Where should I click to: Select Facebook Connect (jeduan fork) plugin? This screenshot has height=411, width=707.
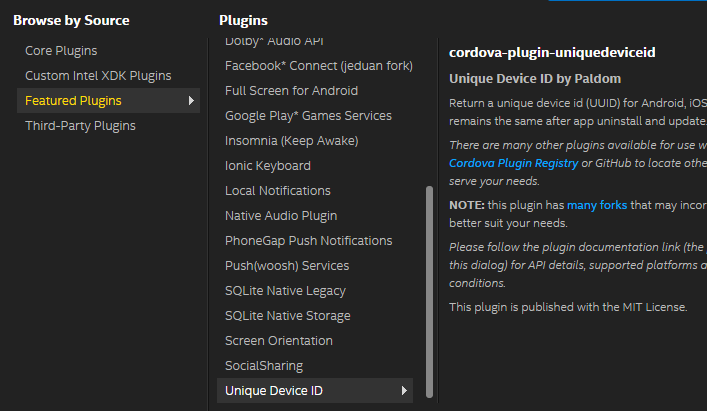319,66
